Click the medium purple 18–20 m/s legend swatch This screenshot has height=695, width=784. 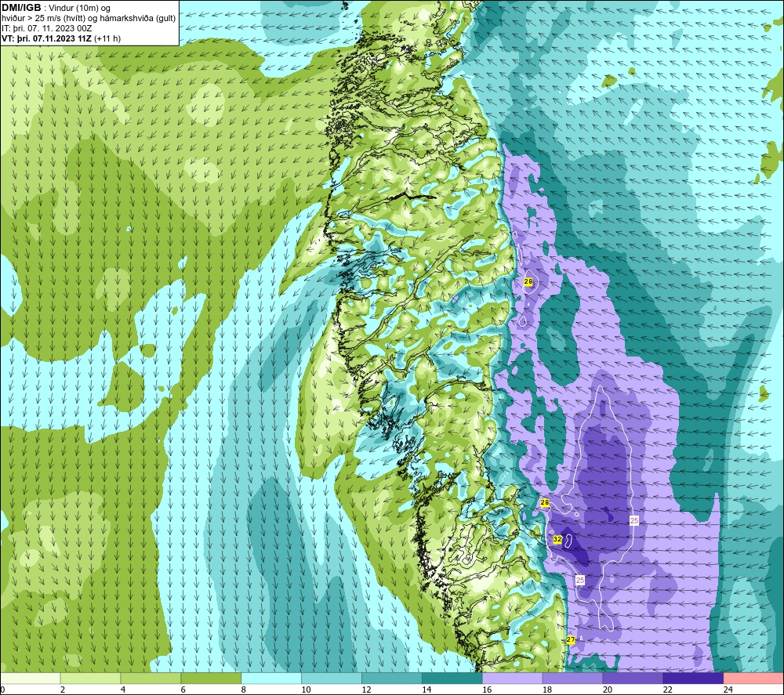[x=572, y=678]
